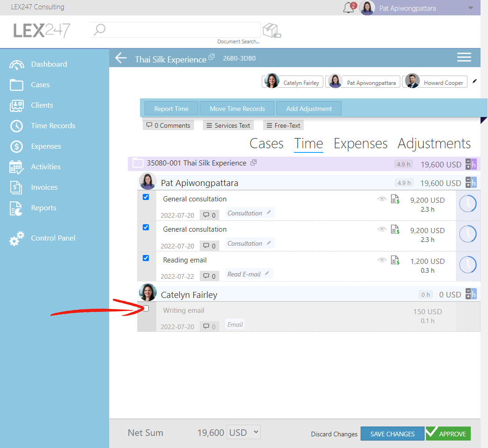
Task: Open Dashboard in the sidebar
Action: [49, 64]
